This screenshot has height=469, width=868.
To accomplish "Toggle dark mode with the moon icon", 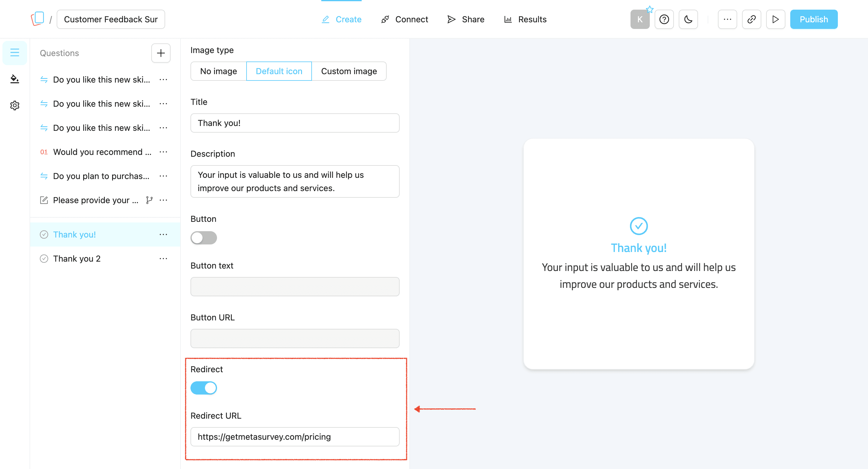I will [x=688, y=19].
